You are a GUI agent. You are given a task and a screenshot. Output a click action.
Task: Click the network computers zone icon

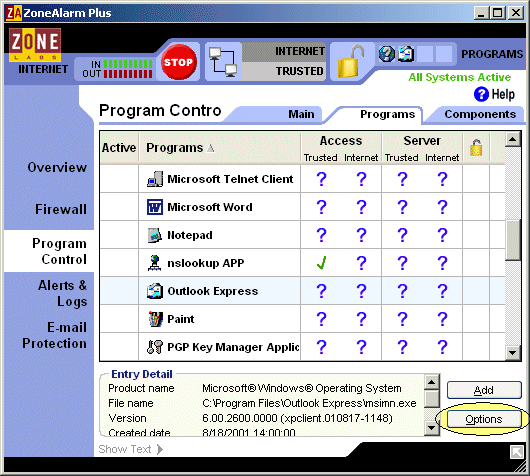[222, 62]
